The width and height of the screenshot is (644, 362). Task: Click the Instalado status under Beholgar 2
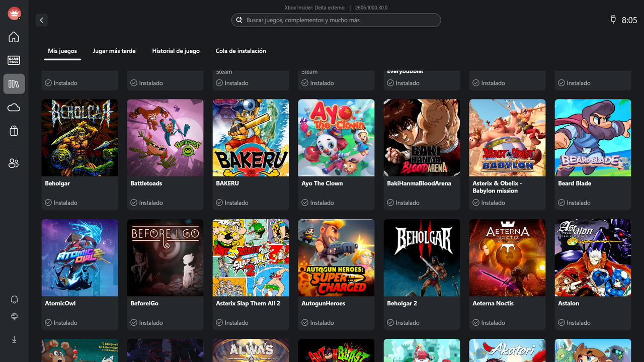[408, 323]
